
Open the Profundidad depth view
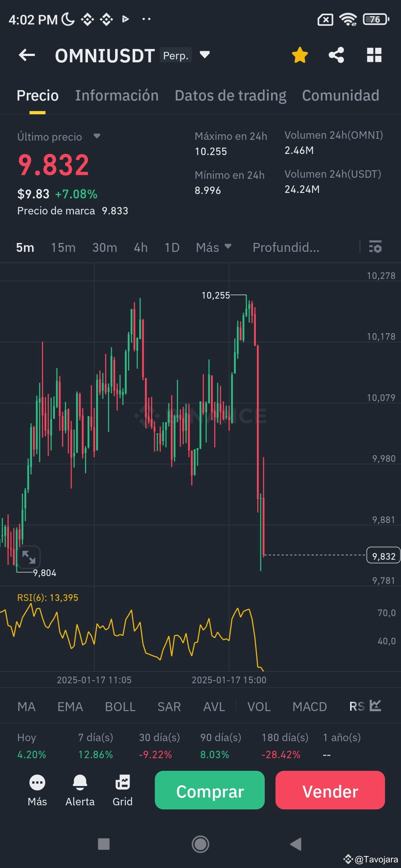coord(286,247)
